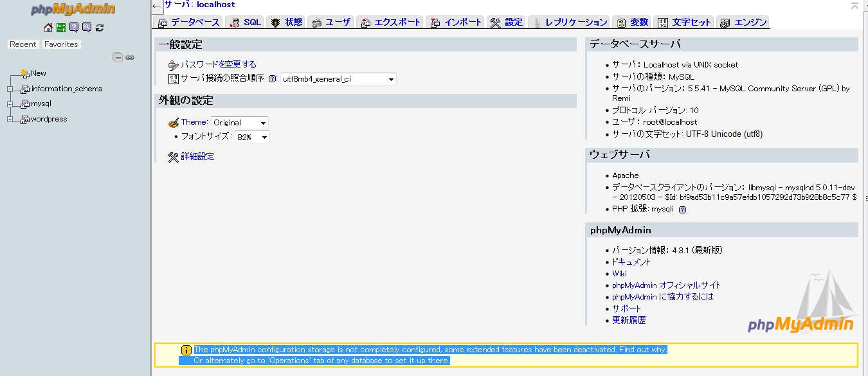868x376 pixels.
Task: Unlink from main panel chain icon
Action: click(130, 57)
